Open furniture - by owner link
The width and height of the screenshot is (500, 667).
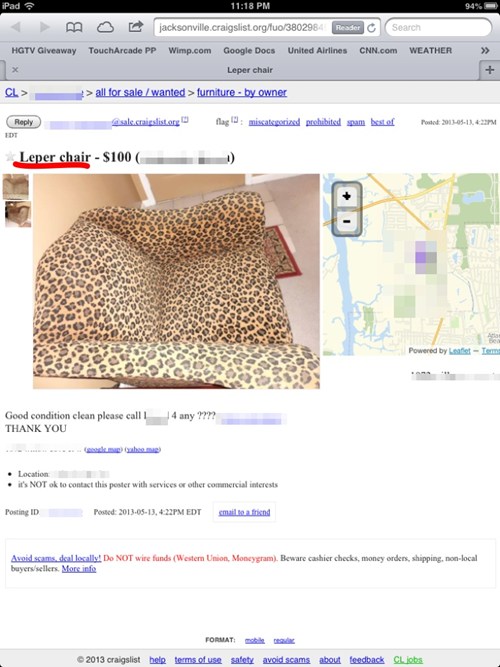242,92
